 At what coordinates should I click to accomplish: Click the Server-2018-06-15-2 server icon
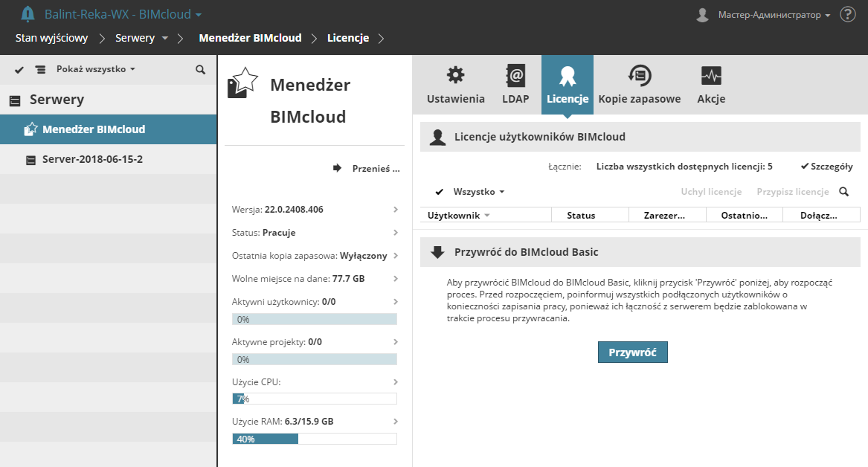click(x=31, y=160)
